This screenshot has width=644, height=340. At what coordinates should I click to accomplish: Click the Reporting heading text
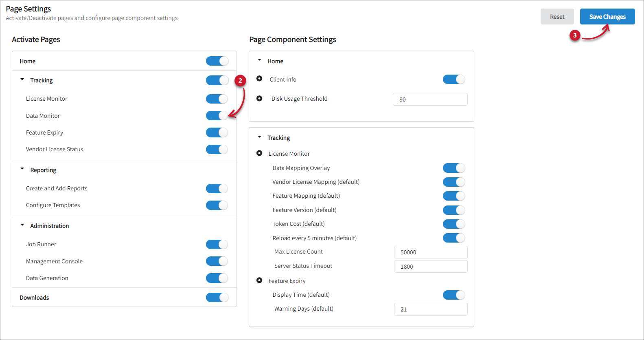43,170
